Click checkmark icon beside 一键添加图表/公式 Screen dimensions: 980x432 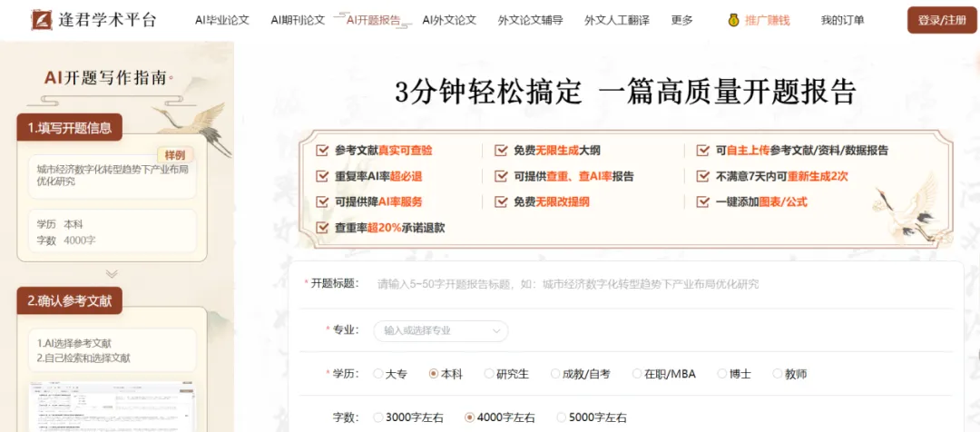coord(704,202)
